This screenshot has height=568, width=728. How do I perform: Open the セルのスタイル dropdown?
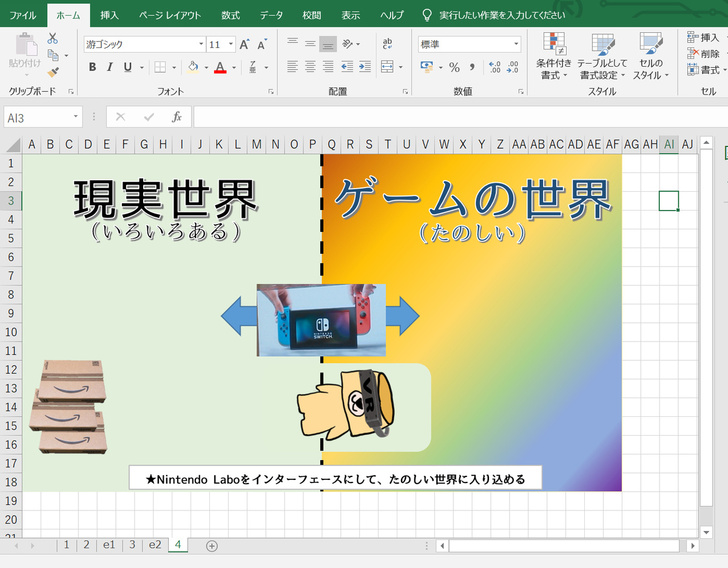651,56
